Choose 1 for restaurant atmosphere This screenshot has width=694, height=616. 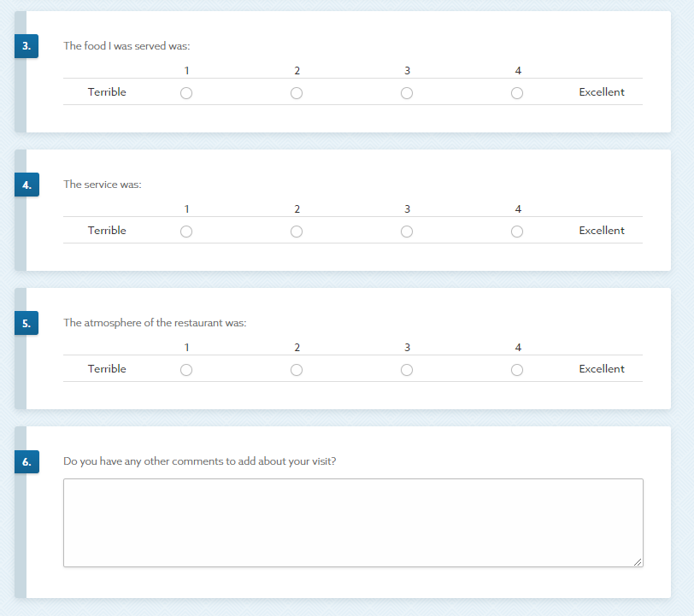(186, 370)
